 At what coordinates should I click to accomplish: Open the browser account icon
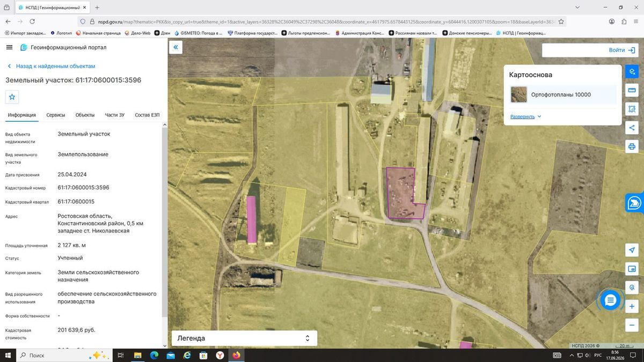612,21
